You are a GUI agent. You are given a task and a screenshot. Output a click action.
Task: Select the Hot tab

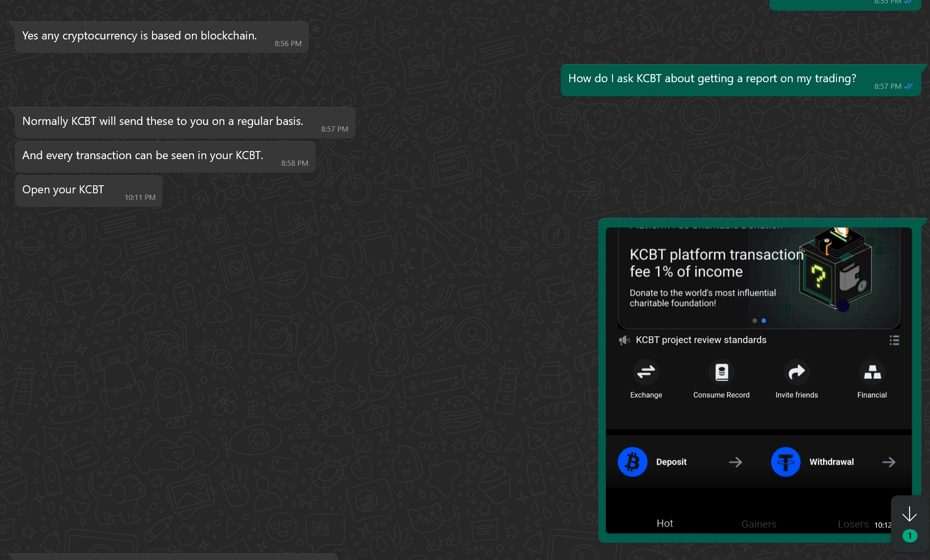664,523
